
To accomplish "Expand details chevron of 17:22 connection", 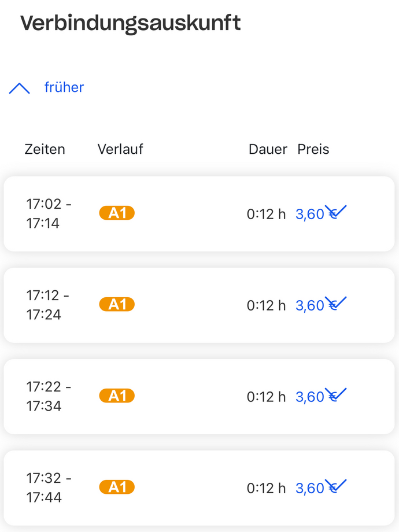I will 336,393.
